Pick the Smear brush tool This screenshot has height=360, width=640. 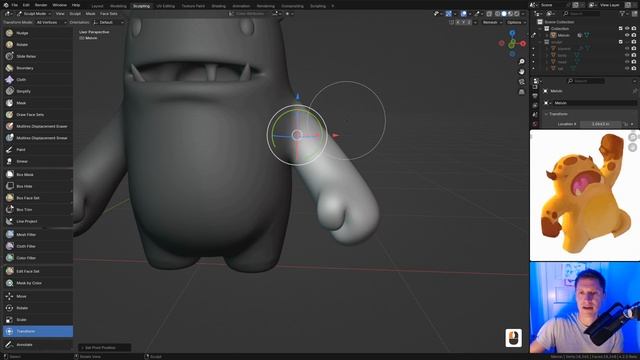click(x=38, y=161)
